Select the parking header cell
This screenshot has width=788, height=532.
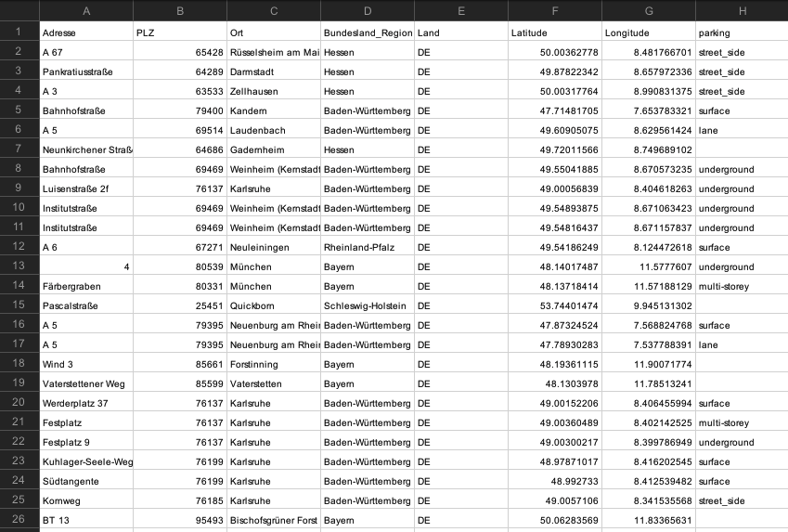pyautogui.click(x=742, y=32)
